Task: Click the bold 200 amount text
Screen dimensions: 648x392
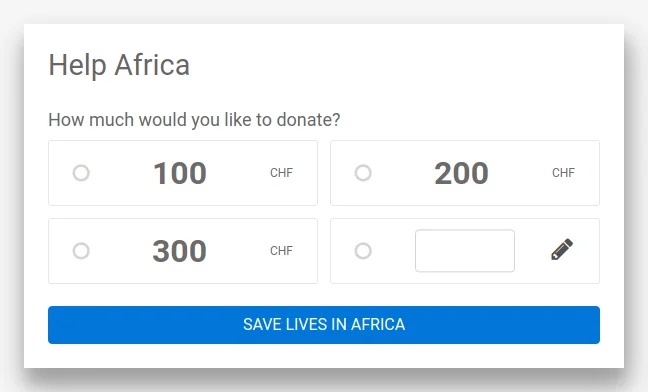Action: click(x=461, y=173)
